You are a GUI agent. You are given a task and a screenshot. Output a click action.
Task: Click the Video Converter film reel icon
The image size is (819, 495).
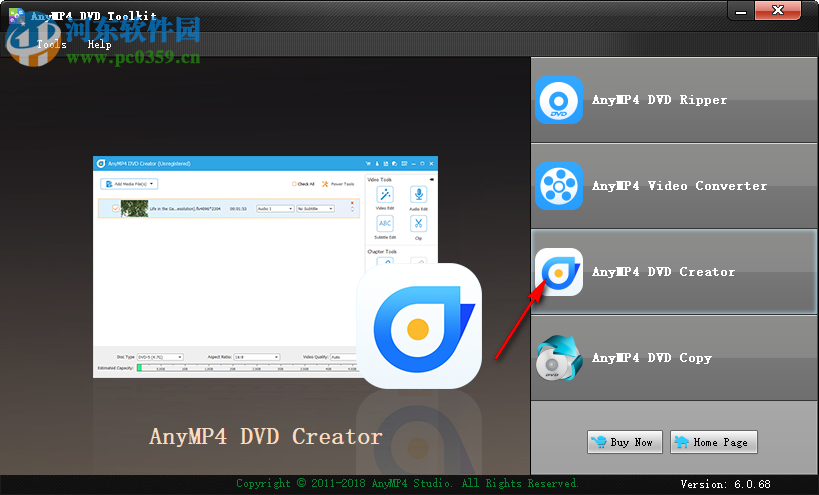tap(558, 186)
